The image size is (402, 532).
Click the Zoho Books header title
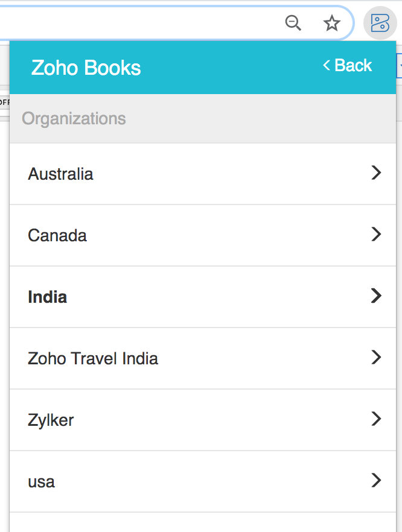coord(86,68)
